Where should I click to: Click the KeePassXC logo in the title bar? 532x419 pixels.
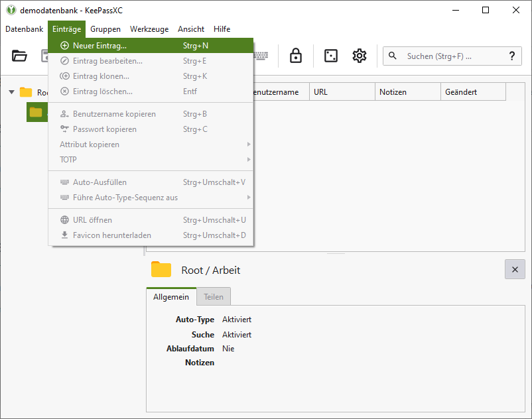tap(11, 11)
